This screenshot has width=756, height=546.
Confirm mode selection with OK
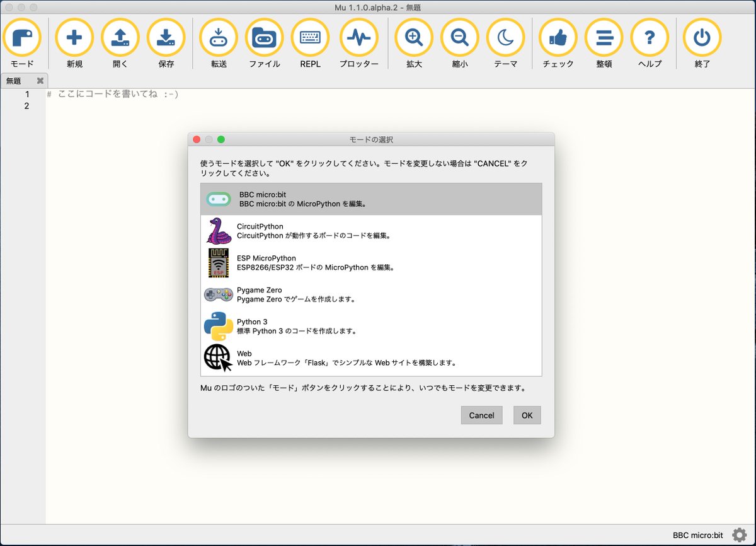527,415
